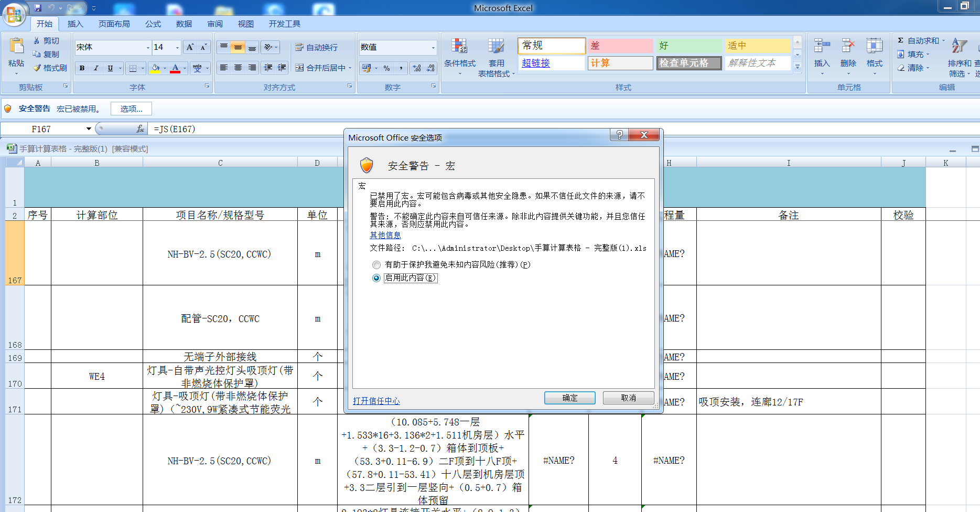This screenshot has width=980, height=512.
Task: Click the Office Button logo
Action: click(x=14, y=14)
